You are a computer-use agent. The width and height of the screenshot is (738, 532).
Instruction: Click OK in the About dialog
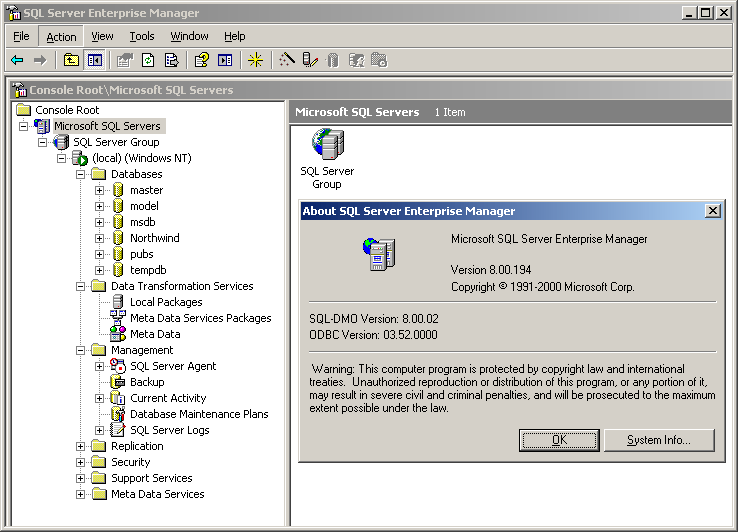(x=559, y=440)
